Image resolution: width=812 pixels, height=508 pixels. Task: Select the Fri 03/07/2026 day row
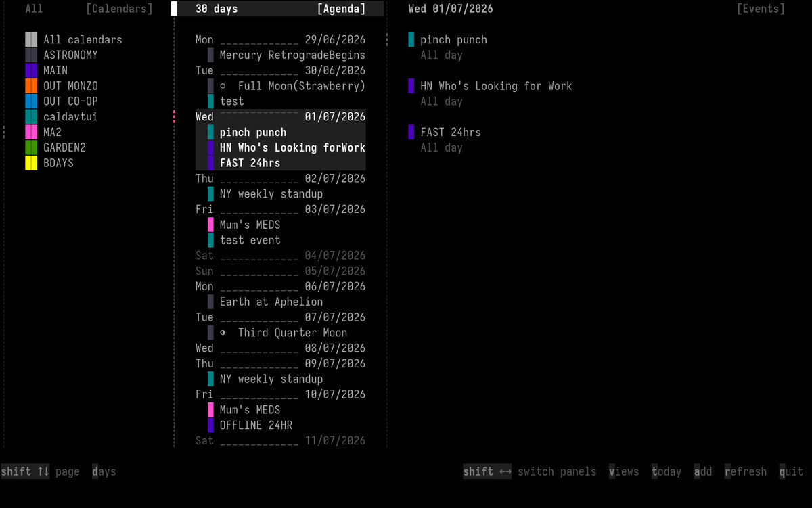coord(280,209)
